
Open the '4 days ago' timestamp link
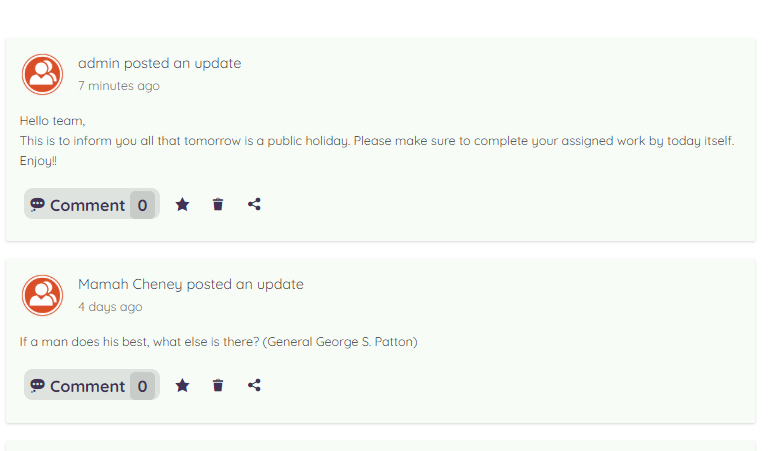[x=110, y=307]
